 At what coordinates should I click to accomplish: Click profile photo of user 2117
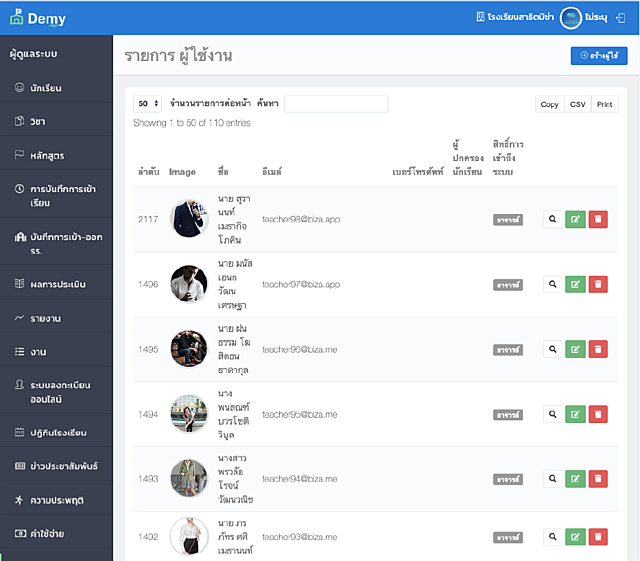[187, 218]
